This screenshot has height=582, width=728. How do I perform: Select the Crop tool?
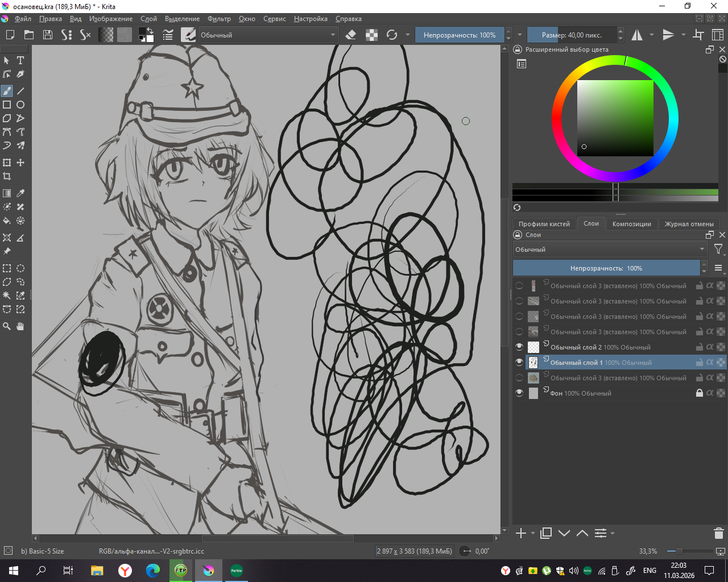coord(7,176)
